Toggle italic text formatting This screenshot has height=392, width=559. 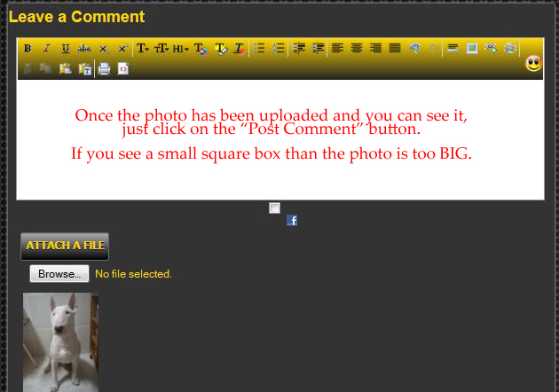pos(47,49)
